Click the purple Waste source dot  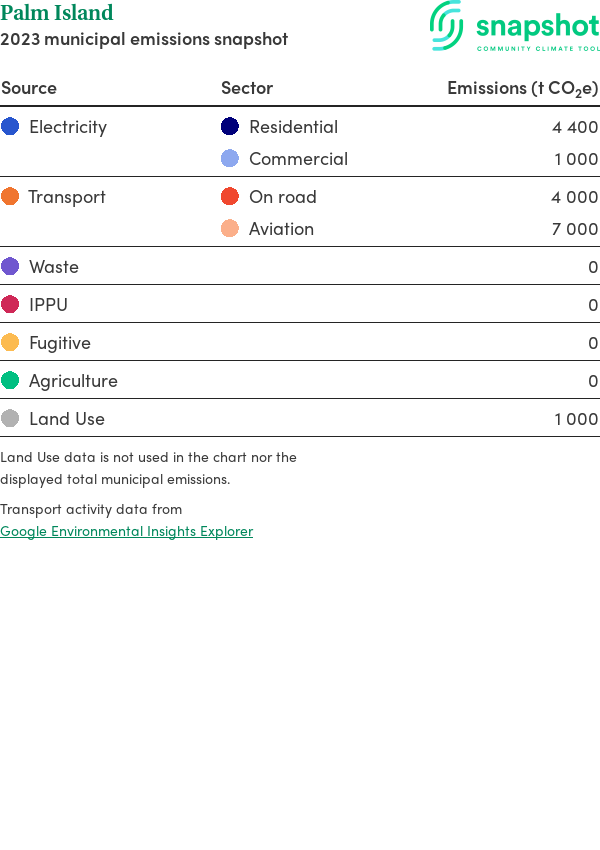10,267
